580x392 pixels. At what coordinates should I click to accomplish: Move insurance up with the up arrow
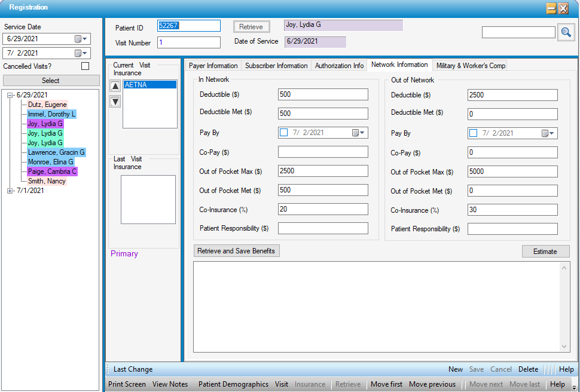115,86
